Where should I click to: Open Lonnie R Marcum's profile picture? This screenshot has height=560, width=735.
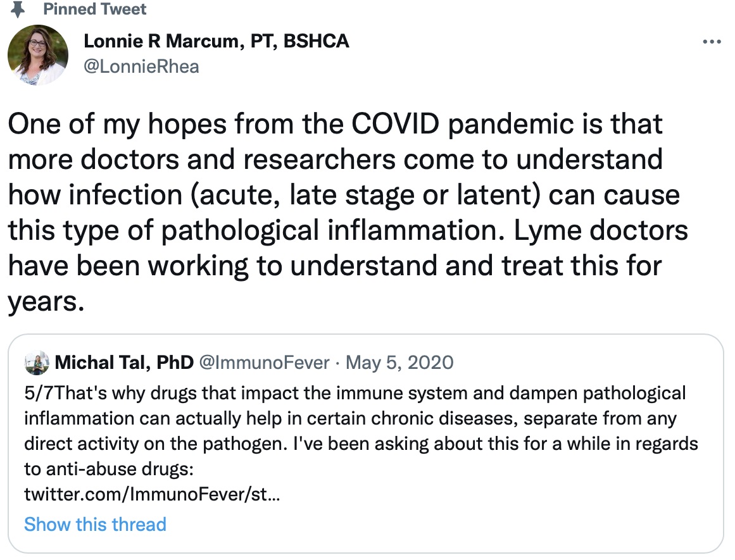click(38, 55)
